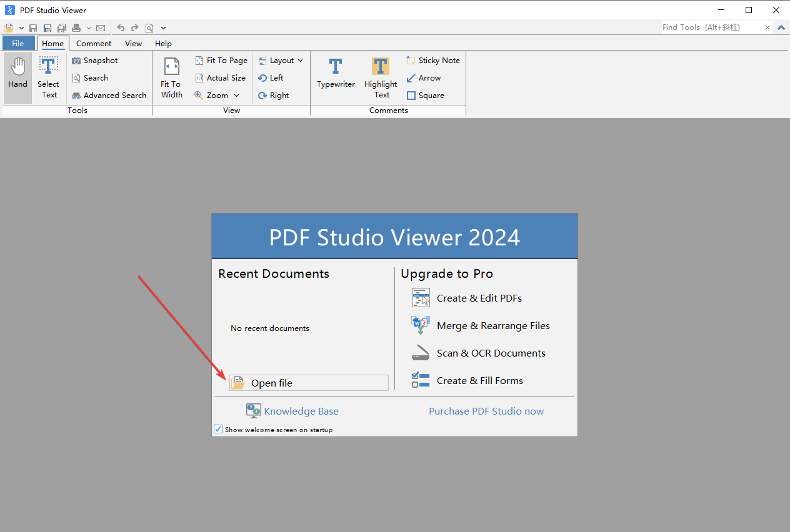Click Fit To Width view
Screen dimensions: 790x532
coord(171,76)
